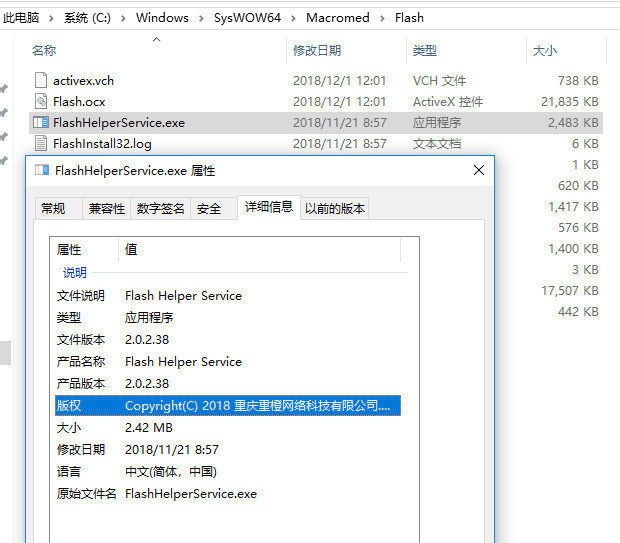Click the 442 KB size entry

pyautogui.click(x=578, y=312)
